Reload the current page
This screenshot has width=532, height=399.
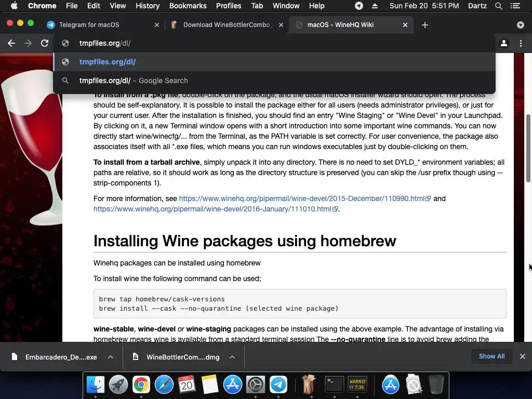(x=45, y=43)
